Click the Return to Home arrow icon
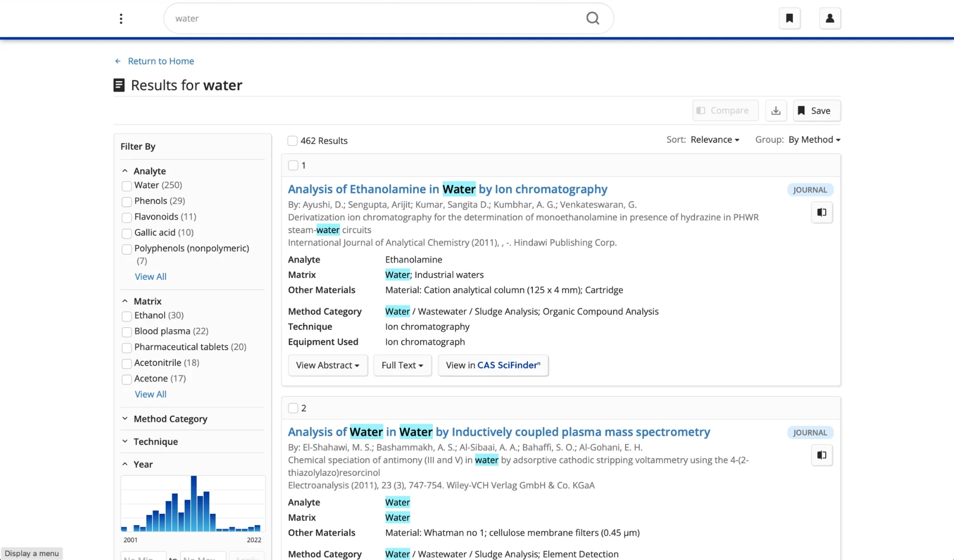Viewport: 954px width, 560px height. (118, 61)
